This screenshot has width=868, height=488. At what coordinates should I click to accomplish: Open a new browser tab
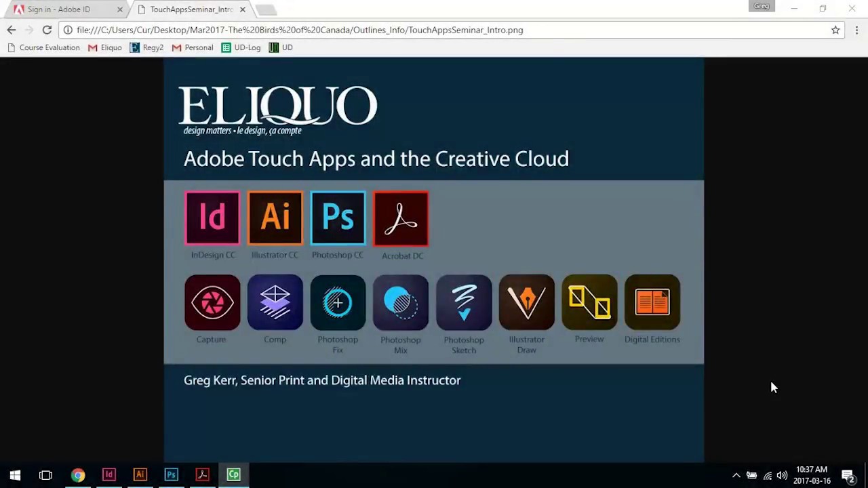click(x=266, y=9)
